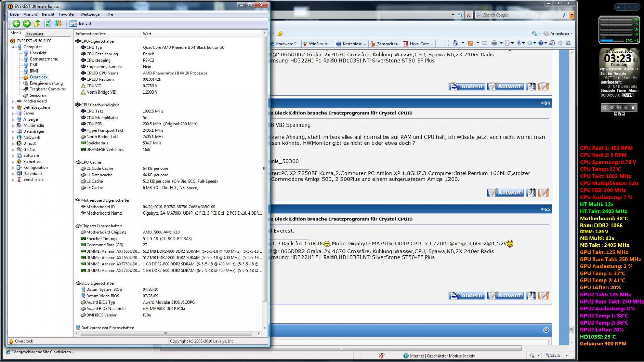
Task: Click browser red stop loading button
Action: [468, 15]
